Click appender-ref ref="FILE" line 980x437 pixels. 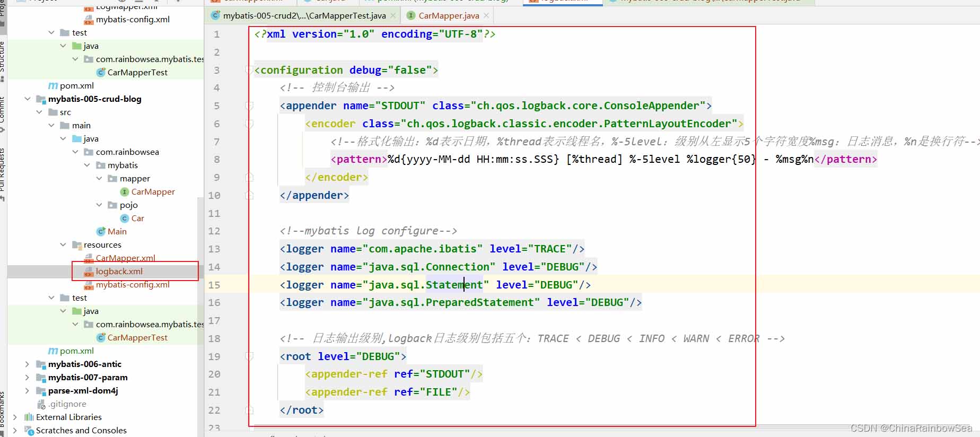pyautogui.click(x=387, y=392)
